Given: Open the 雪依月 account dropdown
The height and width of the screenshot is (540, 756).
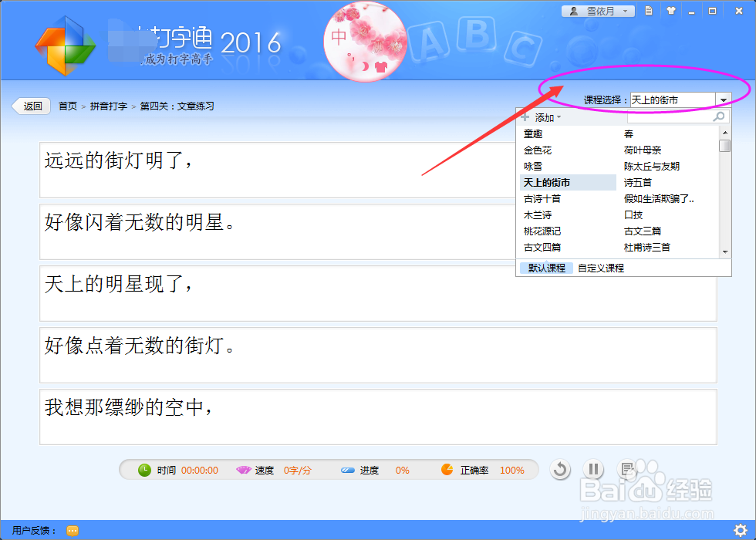Looking at the screenshot, I should 598,11.
